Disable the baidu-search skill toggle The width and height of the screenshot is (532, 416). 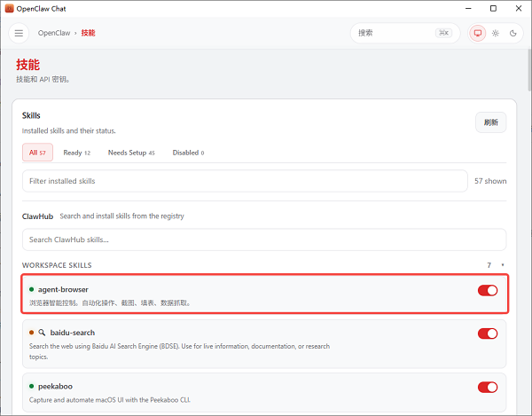(488, 334)
